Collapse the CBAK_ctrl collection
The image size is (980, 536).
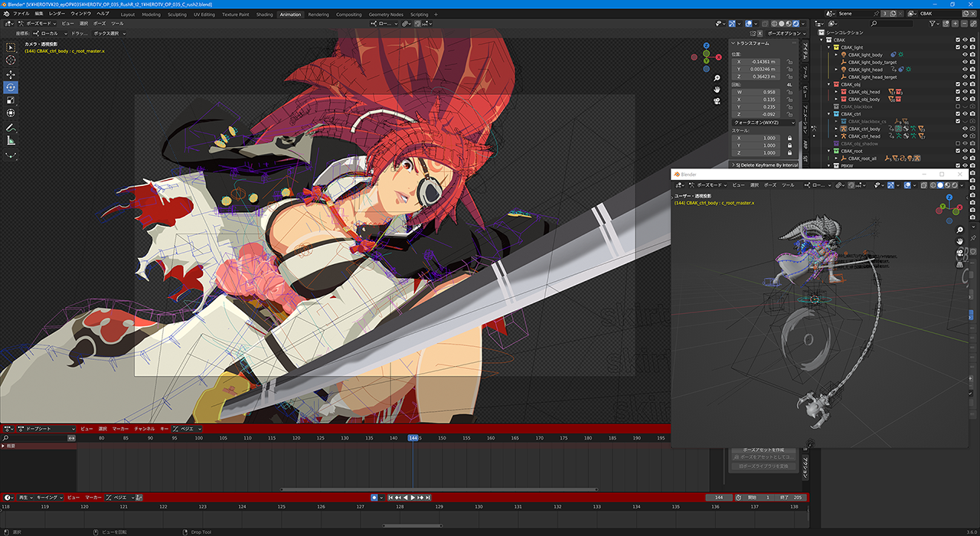click(x=830, y=114)
